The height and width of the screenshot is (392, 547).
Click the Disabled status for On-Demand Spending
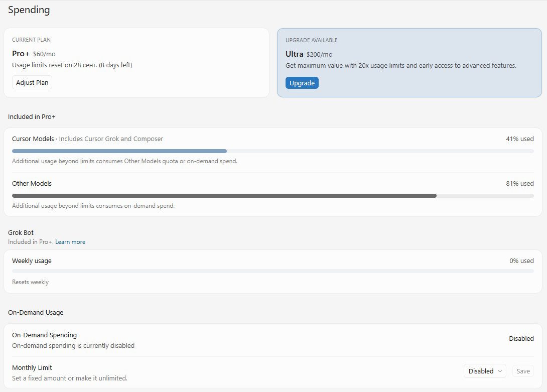point(521,339)
